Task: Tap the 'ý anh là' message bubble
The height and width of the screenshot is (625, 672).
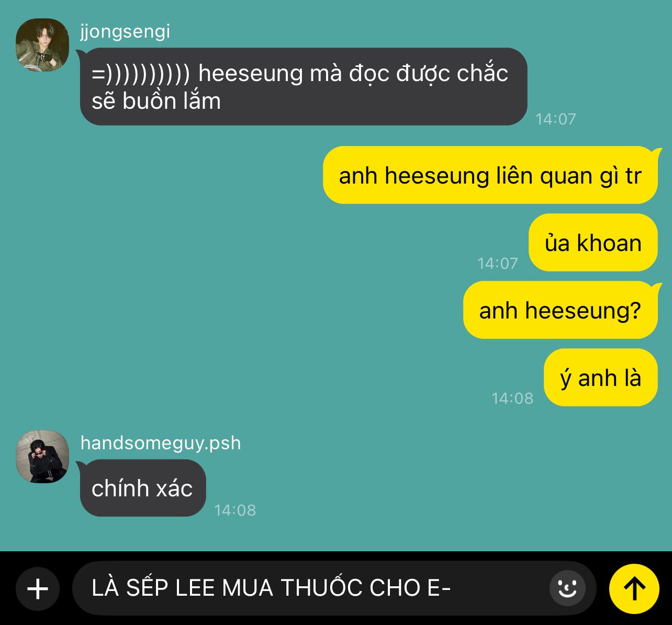Action: (600, 378)
